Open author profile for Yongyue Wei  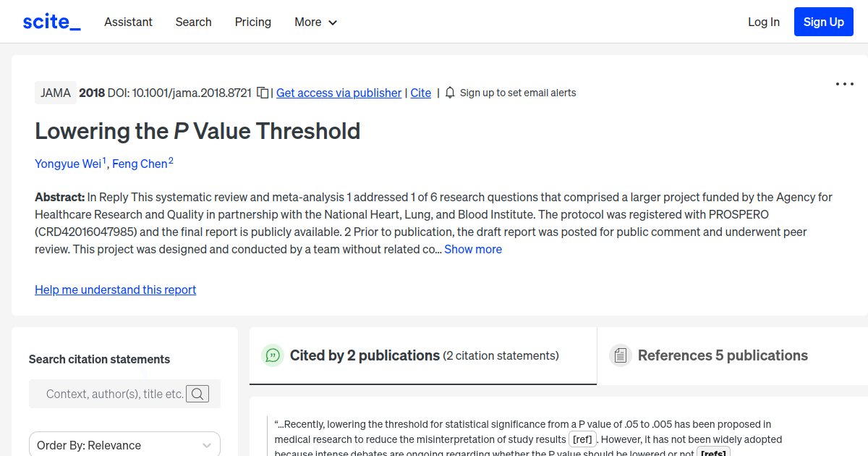click(67, 164)
